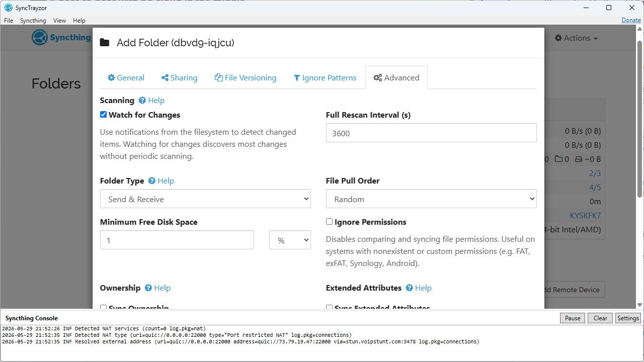Click the question icon next to Extended Attributes

pos(410,288)
